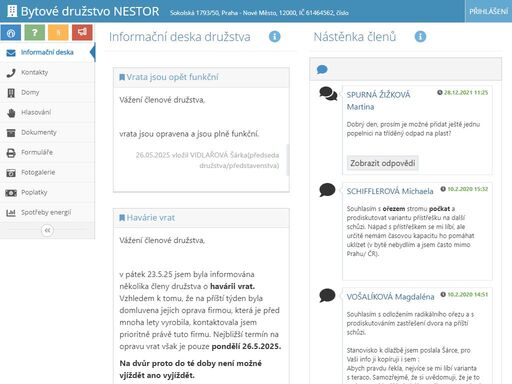Click double chat bubble icon by SPURNÁ ŽIŽKOVÁ post
512x384 pixels.
328,94
